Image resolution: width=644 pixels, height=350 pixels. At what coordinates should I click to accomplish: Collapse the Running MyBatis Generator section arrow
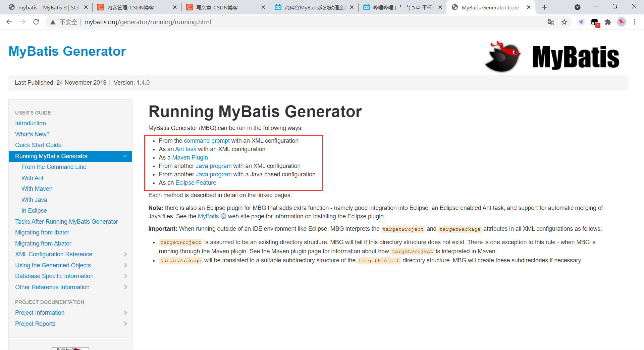pyautogui.click(x=125, y=156)
